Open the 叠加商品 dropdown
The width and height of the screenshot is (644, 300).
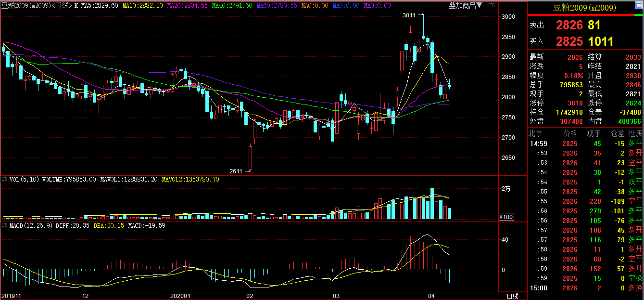tap(466, 6)
